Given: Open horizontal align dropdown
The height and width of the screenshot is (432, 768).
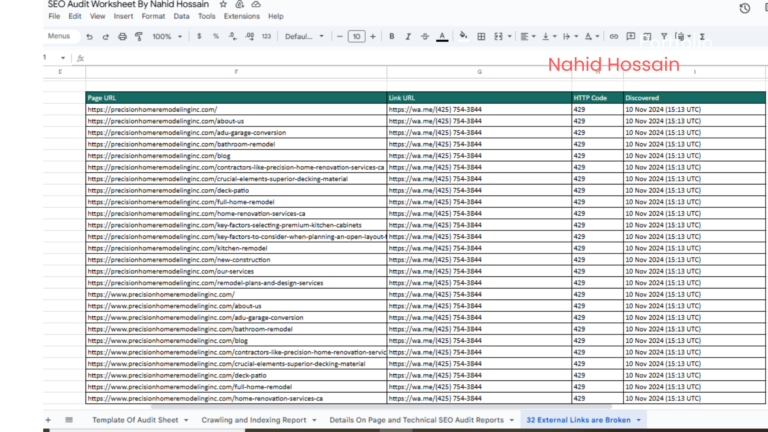Looking at the screenshot, I should (x=528, y=37).
